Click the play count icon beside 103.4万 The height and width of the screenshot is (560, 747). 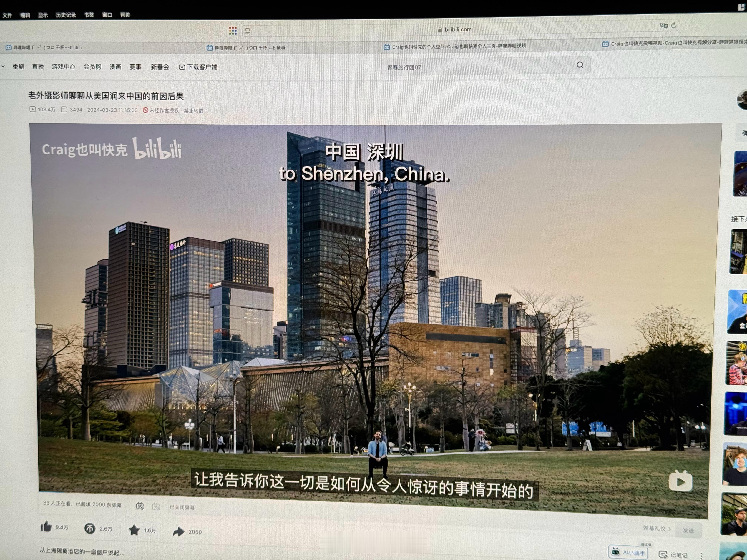(32, 109)
